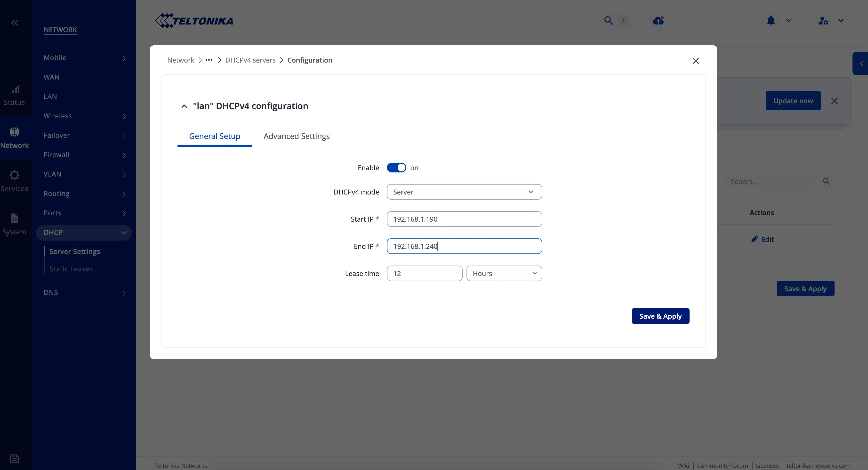Open the user settings icon
Image resolution: width=868 pixels, height=470 pixels.
pos(823,21)
